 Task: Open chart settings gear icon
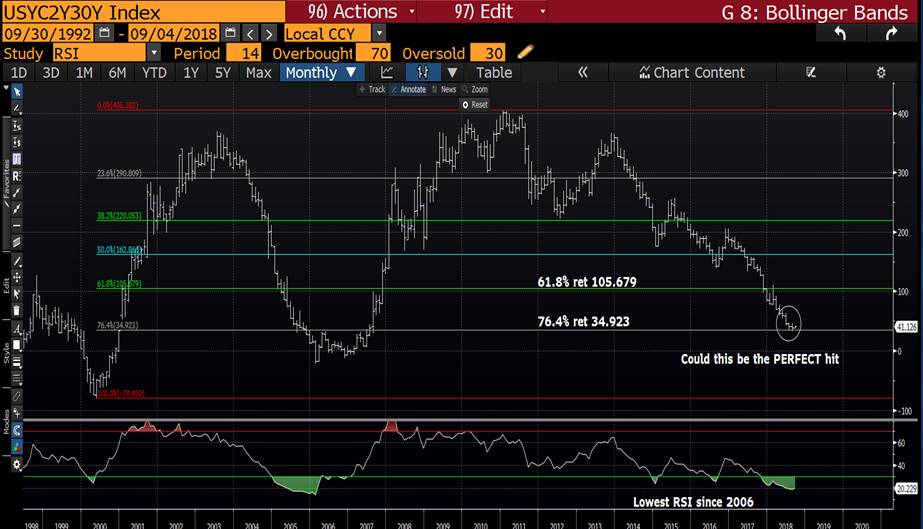[x=881, y=72]
